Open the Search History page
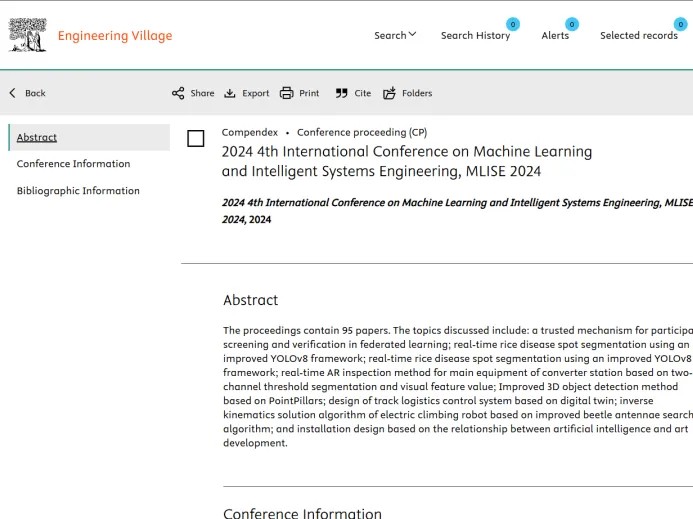Screen dimensions: 693x519 (475, 35)
